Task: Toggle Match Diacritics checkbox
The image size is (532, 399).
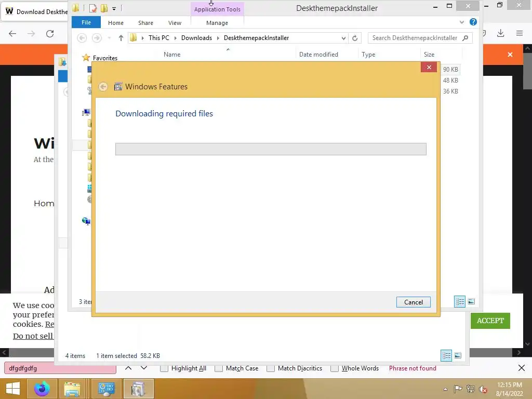Action: click(271, 368)
